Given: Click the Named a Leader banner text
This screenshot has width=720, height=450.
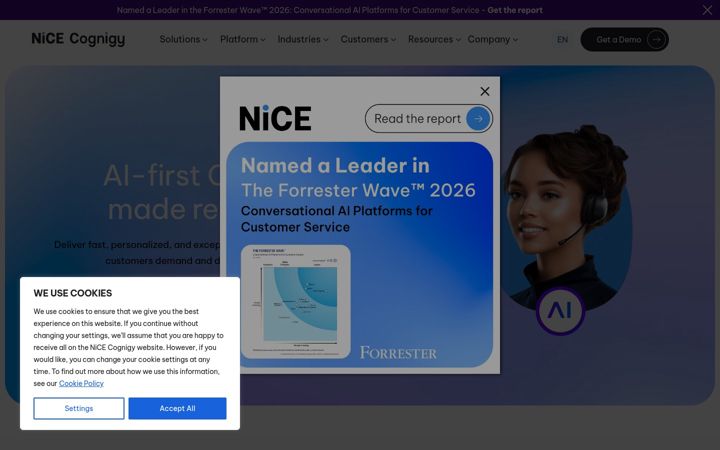Looking at the screenshot, I should point(298,10).
